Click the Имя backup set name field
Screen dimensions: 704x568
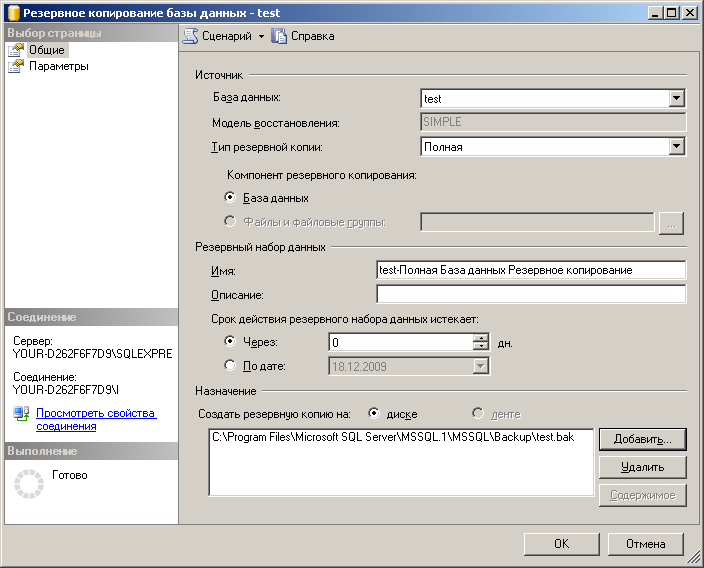[x=531, y=270]
